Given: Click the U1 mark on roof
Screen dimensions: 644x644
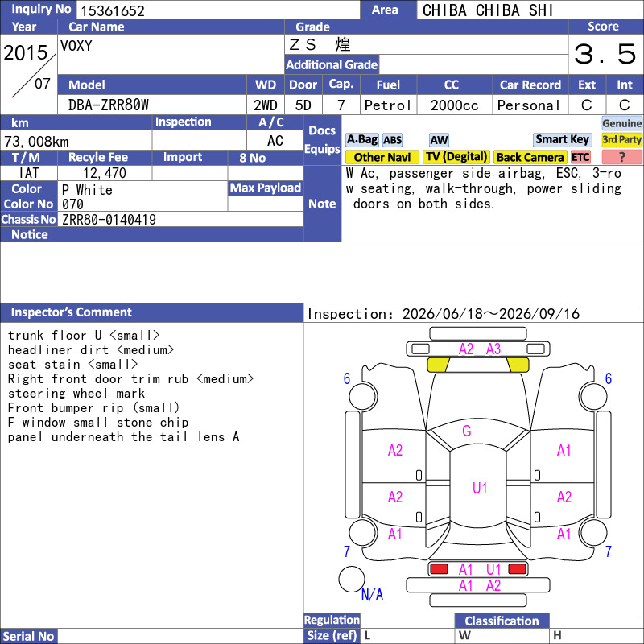Looking at the screenshot, I should coord(480,488).
